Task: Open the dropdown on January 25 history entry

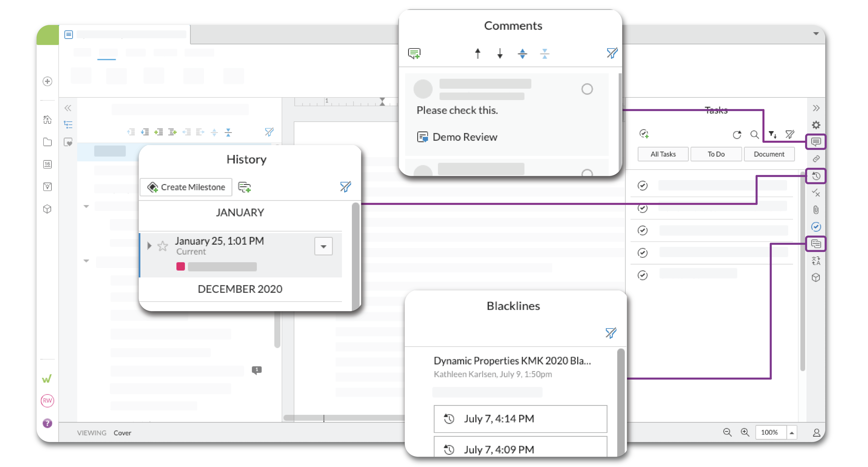Action: pos(323,246)
